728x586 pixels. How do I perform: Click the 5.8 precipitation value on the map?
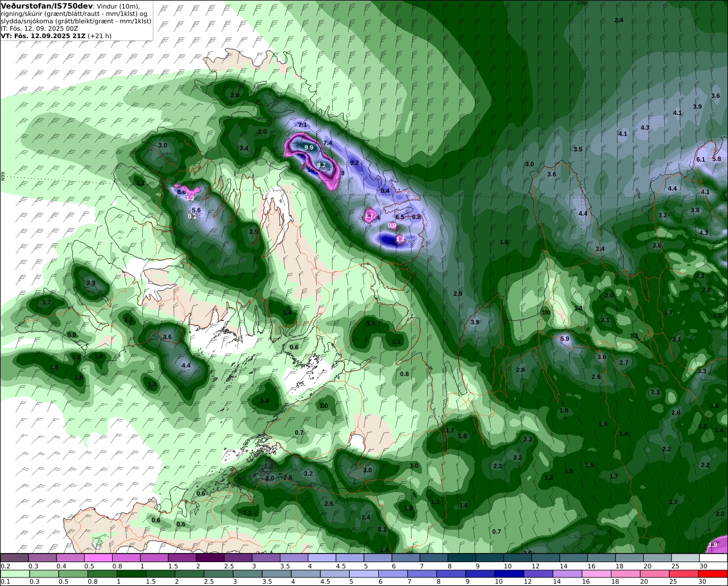coord(717,159)
